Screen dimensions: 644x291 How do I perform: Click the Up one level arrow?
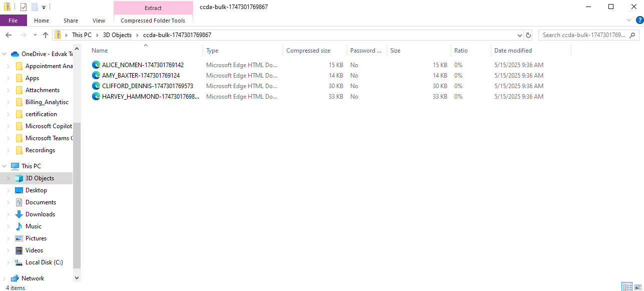(46, 35)
